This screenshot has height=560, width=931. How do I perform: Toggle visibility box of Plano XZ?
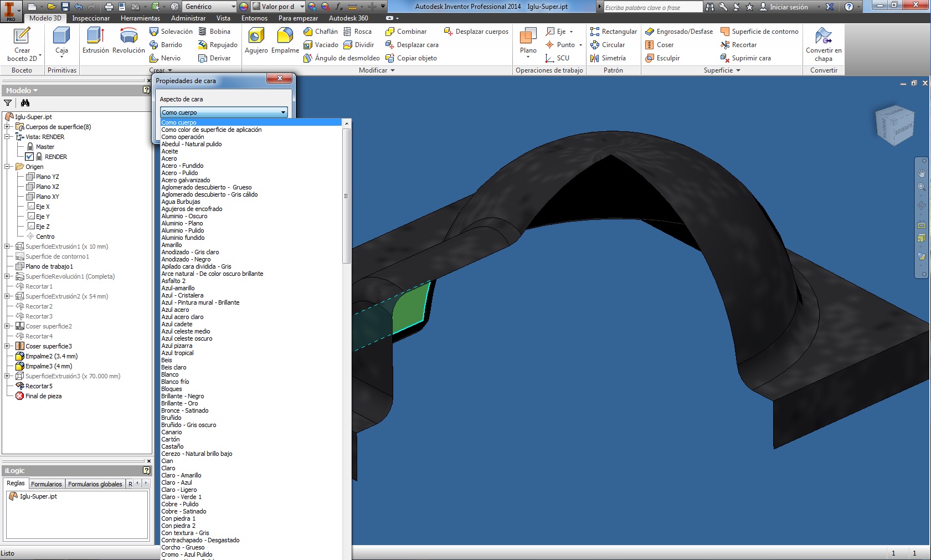click(30, 187)
